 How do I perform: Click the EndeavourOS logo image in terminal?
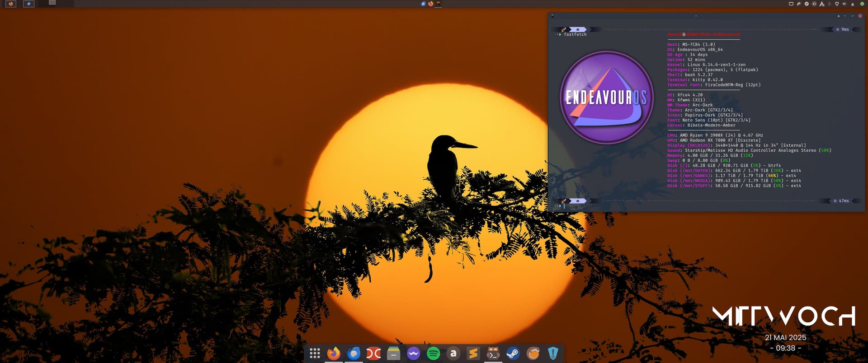tap(607, 97)
